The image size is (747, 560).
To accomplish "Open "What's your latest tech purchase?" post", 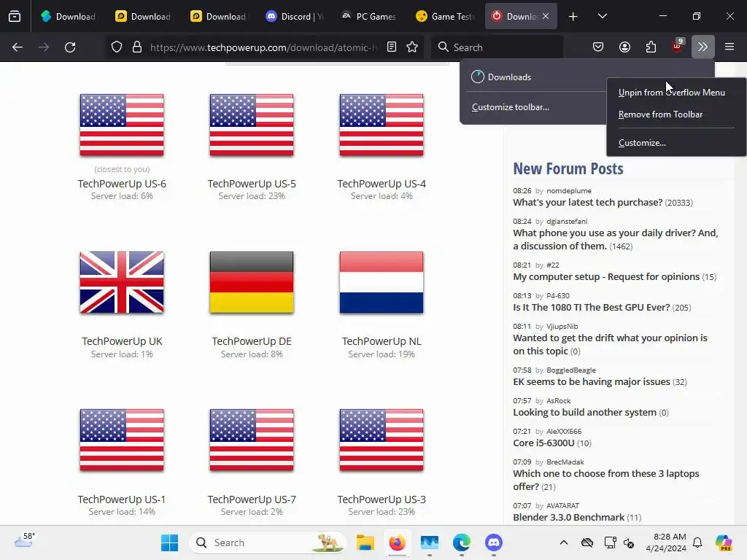I will 587,203.
